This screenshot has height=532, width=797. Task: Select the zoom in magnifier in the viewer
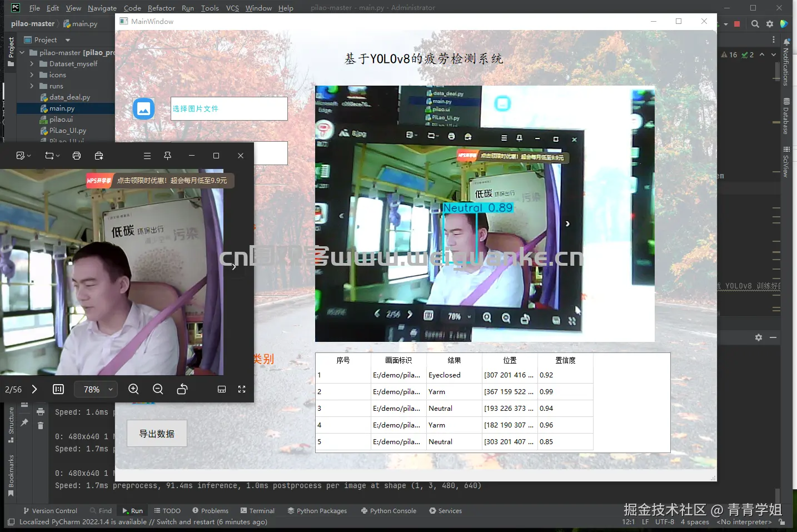pos(133,389)
